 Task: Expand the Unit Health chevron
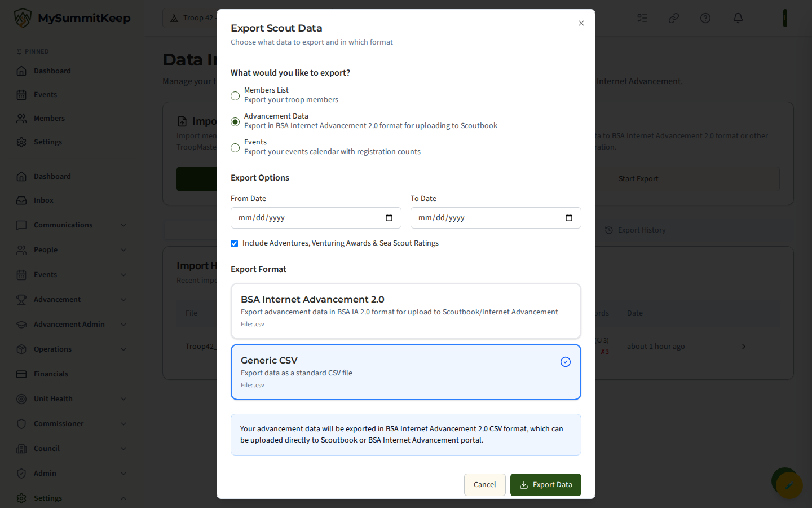pos(123,399)
